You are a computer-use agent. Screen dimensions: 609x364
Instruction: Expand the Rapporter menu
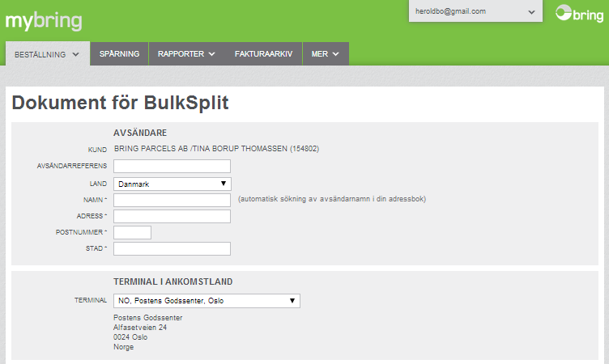pos(186,54)
